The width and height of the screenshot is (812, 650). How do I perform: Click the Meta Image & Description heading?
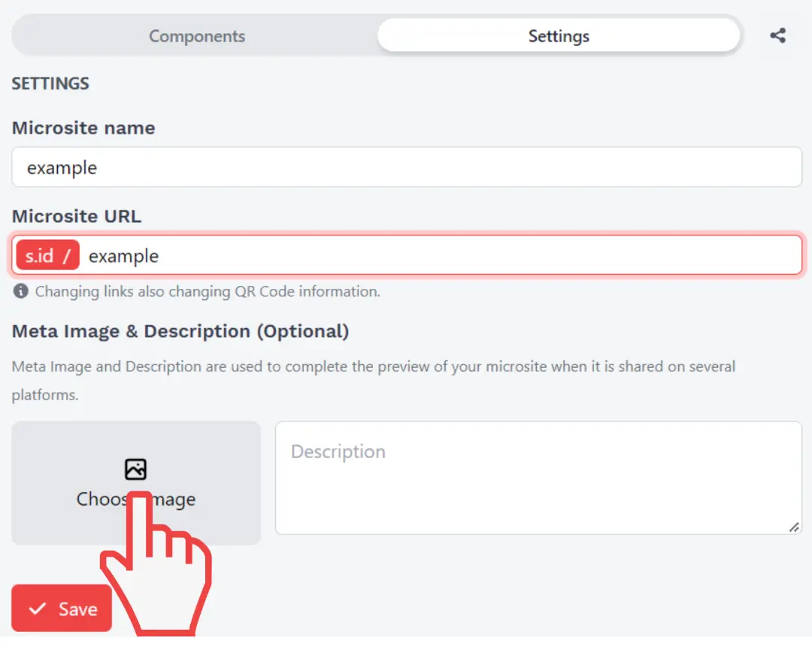coord(180,331)
